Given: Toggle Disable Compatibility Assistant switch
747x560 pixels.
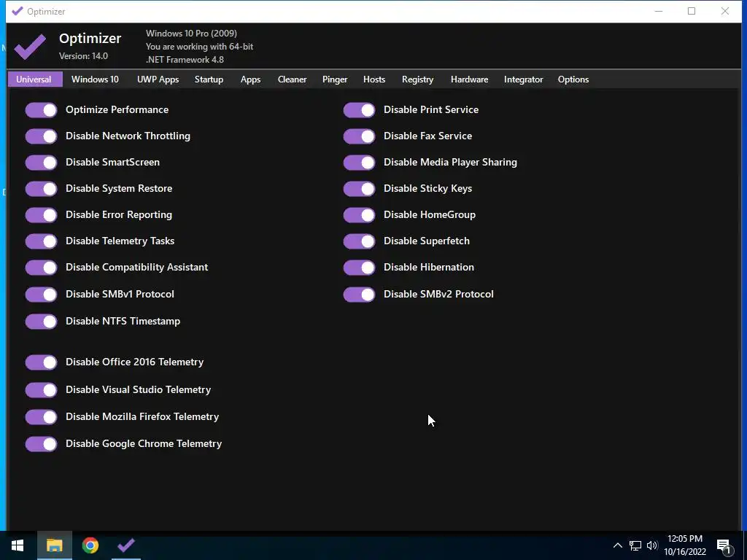Looking at the screenshot, I should pos(41,267).
